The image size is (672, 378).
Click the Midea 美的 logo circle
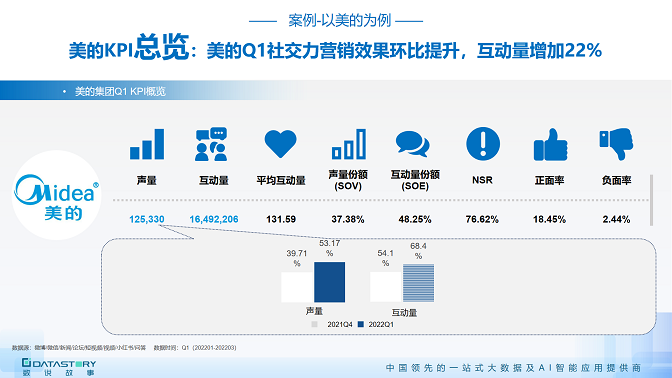(x=57, y=195)
